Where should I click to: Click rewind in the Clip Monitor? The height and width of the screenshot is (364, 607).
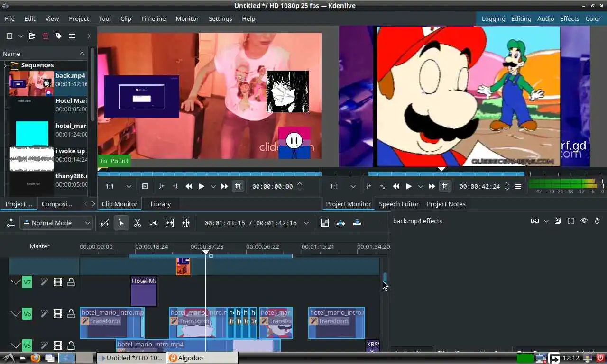(x=189, y=186)
